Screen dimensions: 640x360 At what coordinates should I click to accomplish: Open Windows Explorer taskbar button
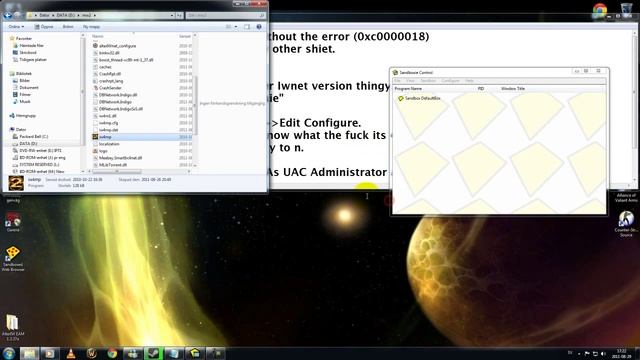[29, 353]
